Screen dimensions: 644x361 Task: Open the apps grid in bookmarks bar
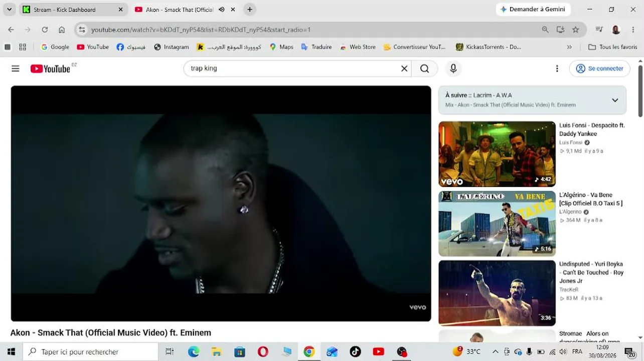point(23,47)
